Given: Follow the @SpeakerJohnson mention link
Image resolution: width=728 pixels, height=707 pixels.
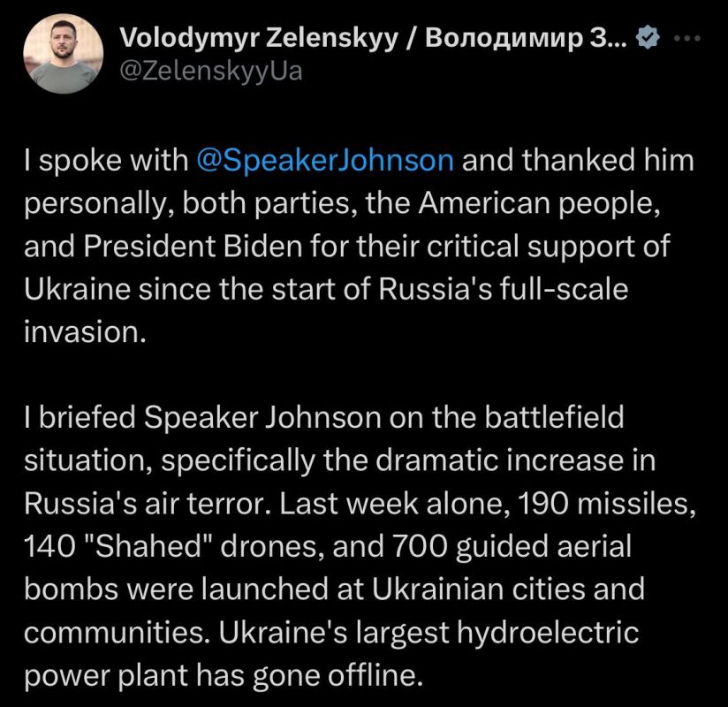Looking at the screenshot, I should [325, 160].
